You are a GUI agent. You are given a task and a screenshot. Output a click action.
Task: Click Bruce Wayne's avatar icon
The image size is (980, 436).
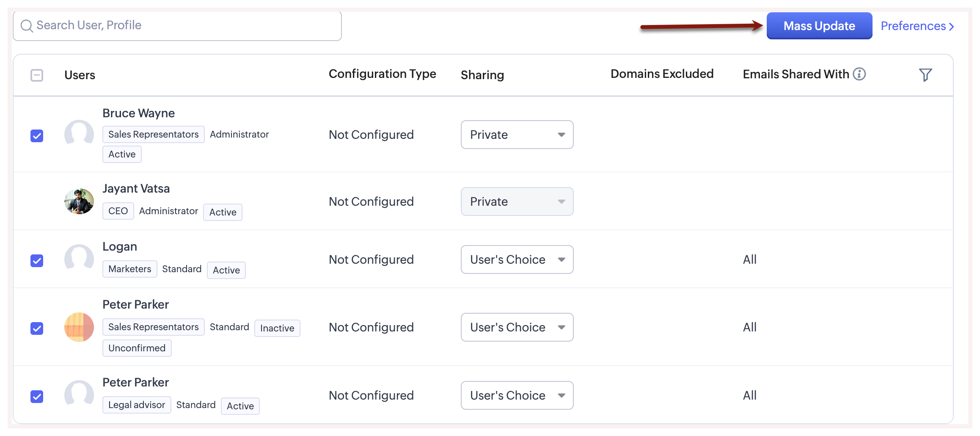coord(79,134)
